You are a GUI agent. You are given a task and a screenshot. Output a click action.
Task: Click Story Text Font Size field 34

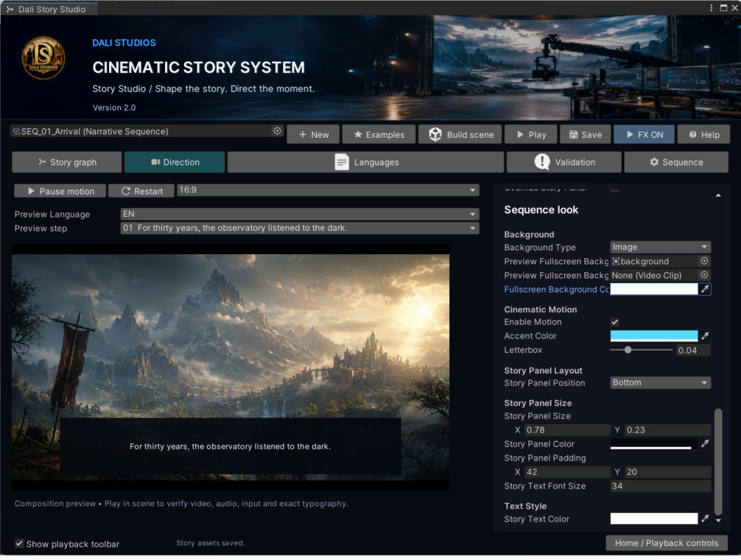tap(661, 486)
